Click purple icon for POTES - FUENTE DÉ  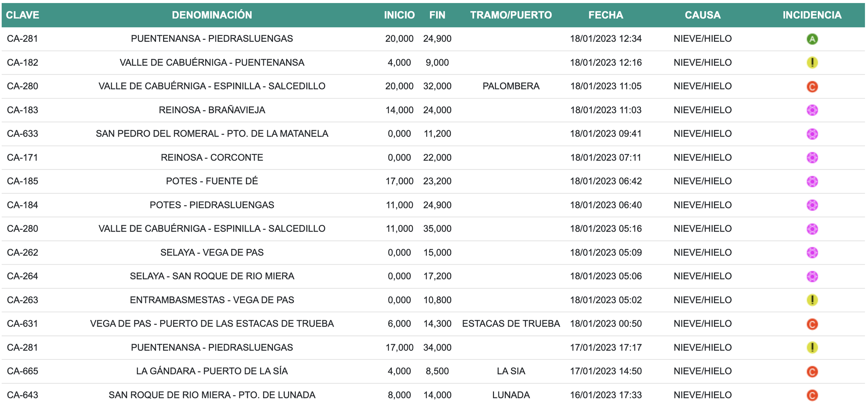[812, 181]
